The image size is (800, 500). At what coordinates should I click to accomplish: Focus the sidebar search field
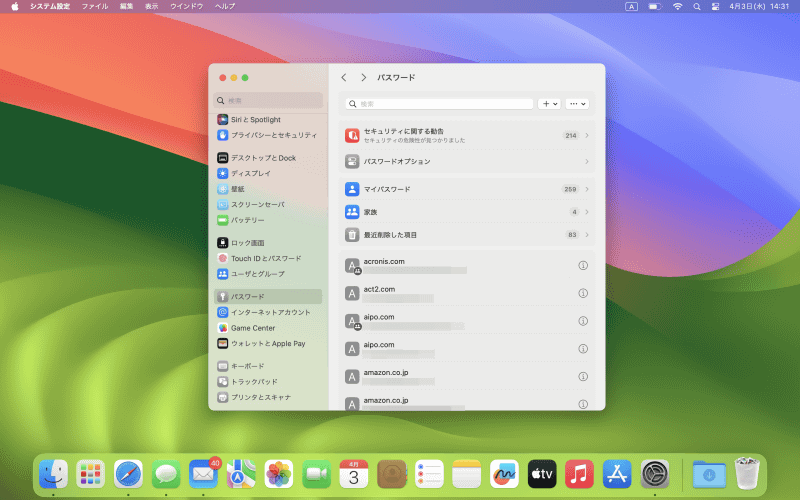pyautogui.click(x=268, y=101)
